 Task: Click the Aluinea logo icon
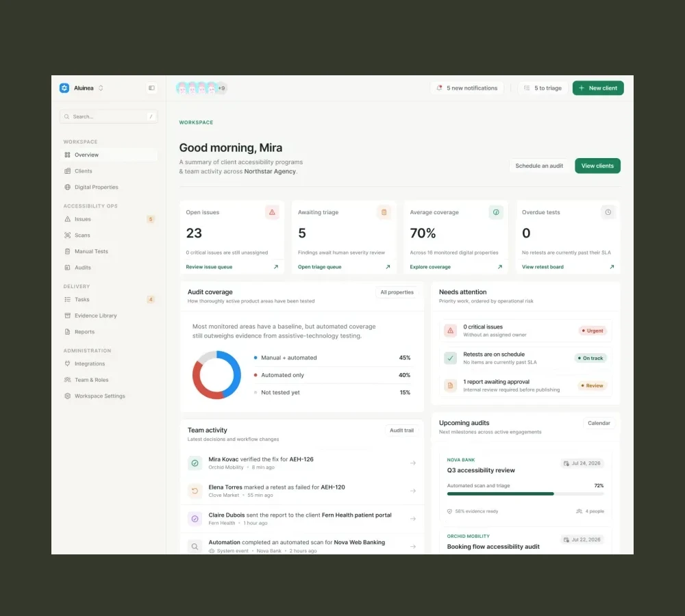(x=64, y=88)
